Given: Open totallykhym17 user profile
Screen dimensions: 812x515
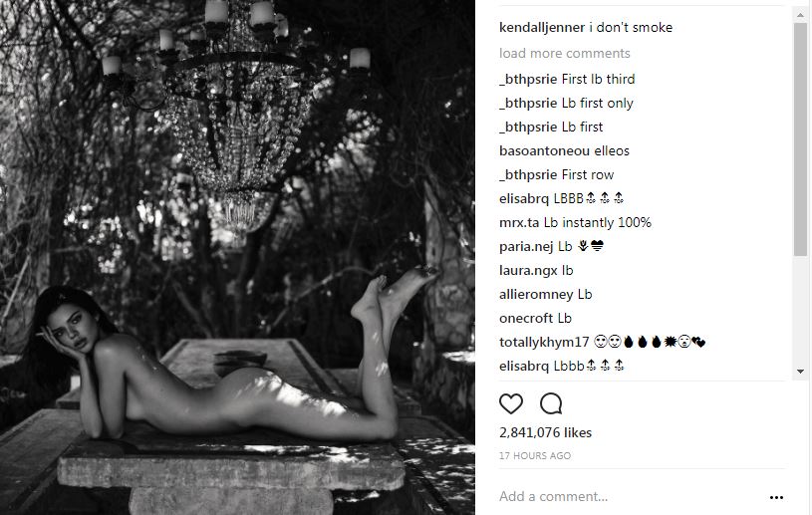Looking at the screenshot, I should click(x=544, y=342).
